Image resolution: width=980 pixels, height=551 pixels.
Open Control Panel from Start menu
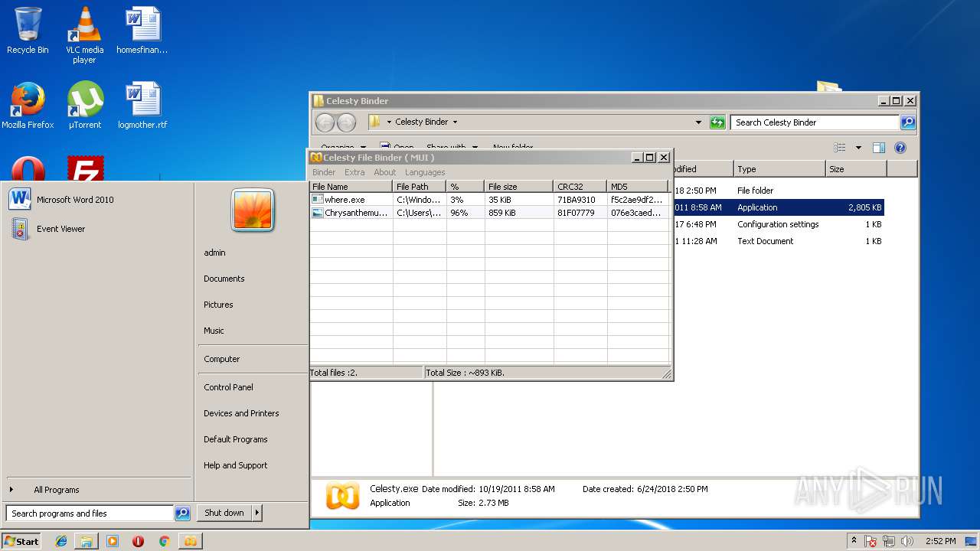click(228, 387)
